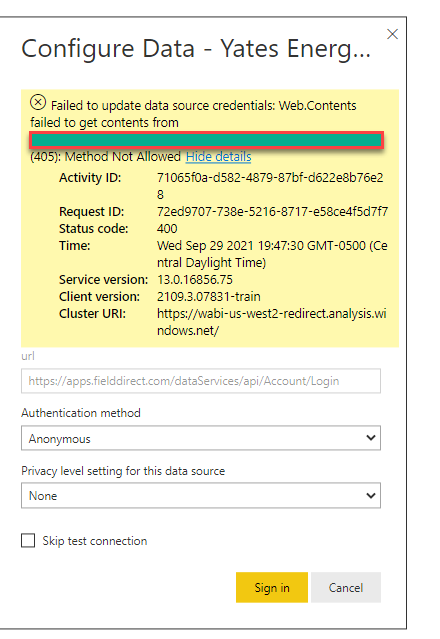Click the Hide details link
440x639 pixels.
coord(218,156)
